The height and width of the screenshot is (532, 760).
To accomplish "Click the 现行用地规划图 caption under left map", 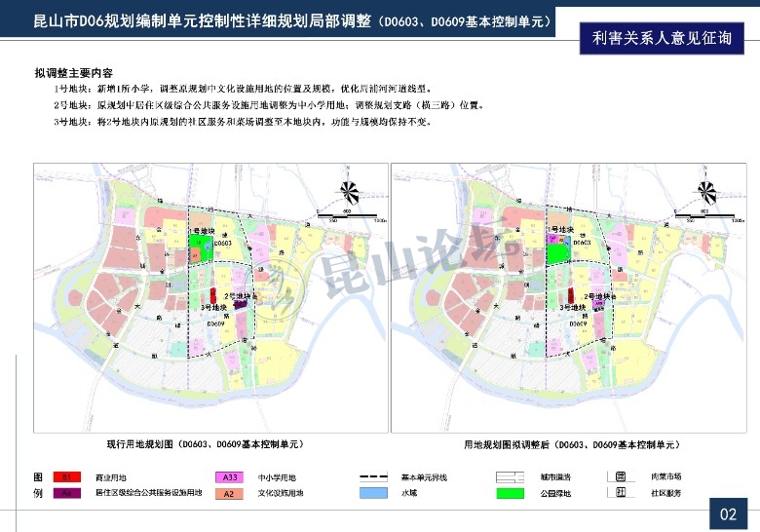I will tap(204, 443).
